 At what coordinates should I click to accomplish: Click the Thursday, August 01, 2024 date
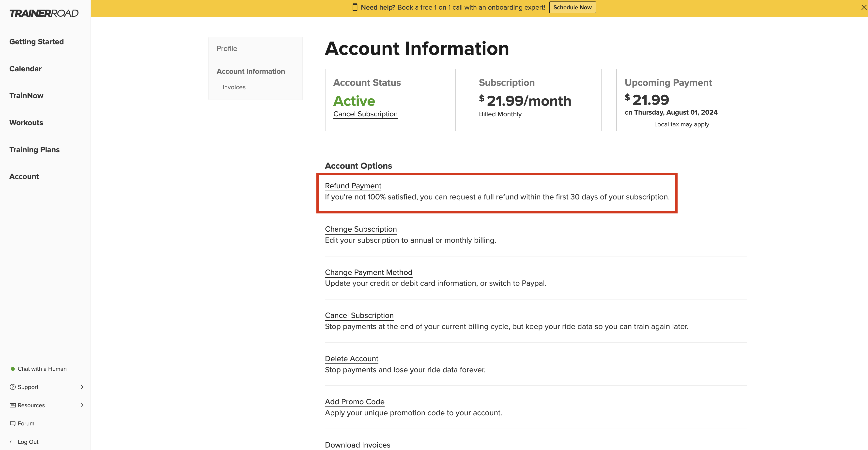click(x=676, y=113)
